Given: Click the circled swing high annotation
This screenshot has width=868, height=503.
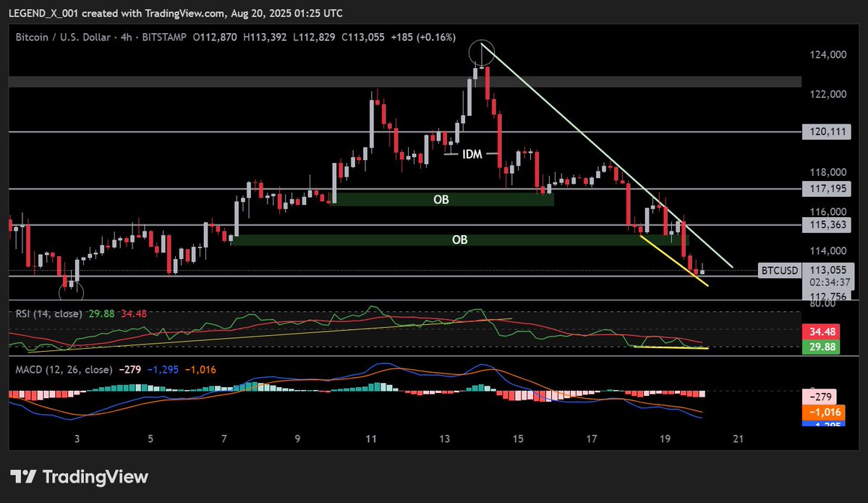Looking at the screenshot, I should [x=481, y=52].
